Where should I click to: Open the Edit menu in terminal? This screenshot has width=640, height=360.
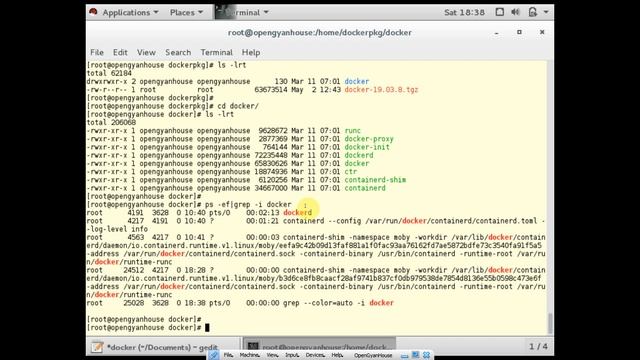point(120,52)
